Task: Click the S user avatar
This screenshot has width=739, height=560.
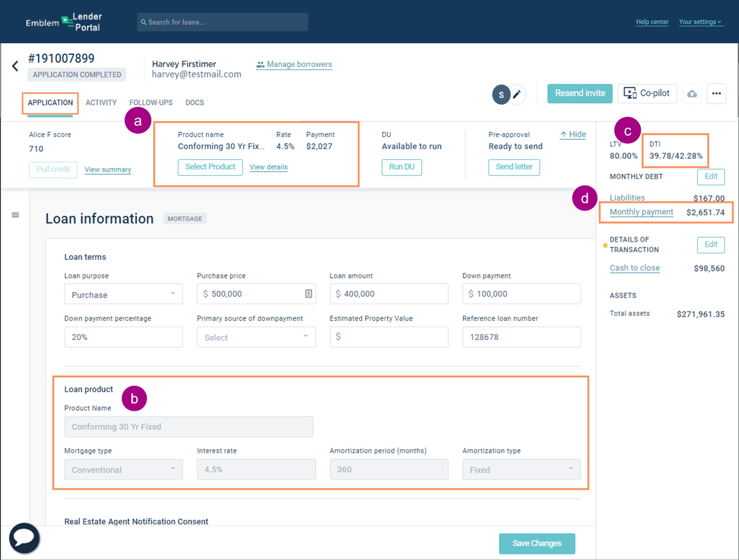Action: pyautogui.click(x=501, y=95)
